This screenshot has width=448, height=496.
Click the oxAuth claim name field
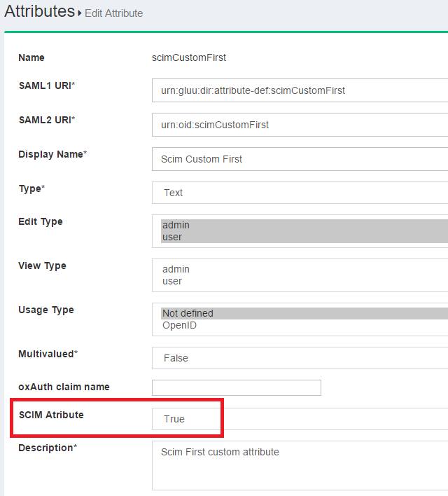[236, 387]
